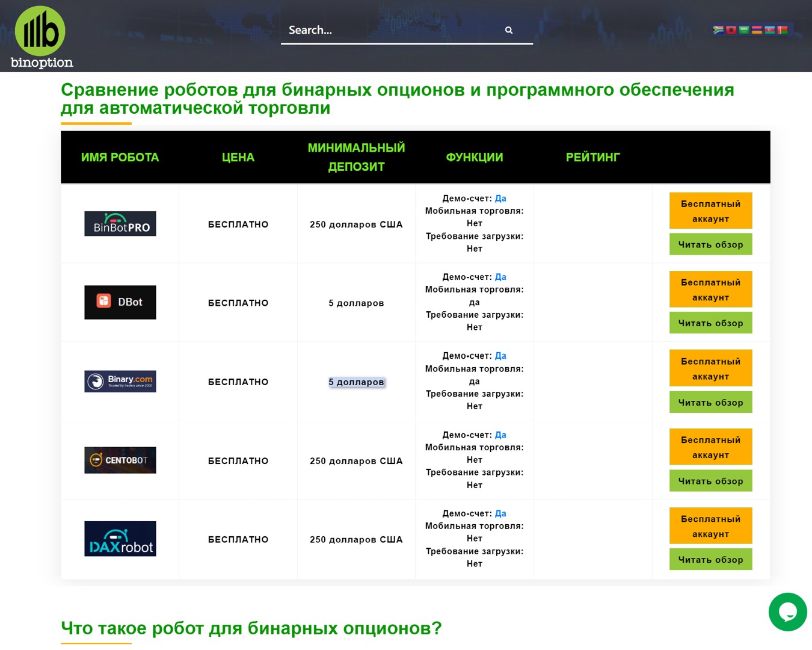Viewport: 812px width, 650px height.
Task: Read the DBot review
Action: coord(711,323)
